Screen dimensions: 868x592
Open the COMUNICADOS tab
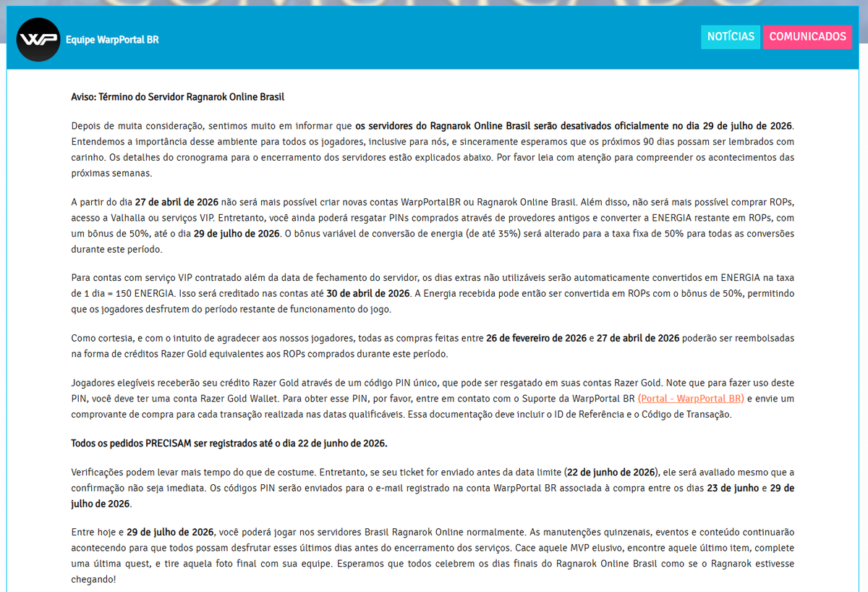tap(807, 37)
